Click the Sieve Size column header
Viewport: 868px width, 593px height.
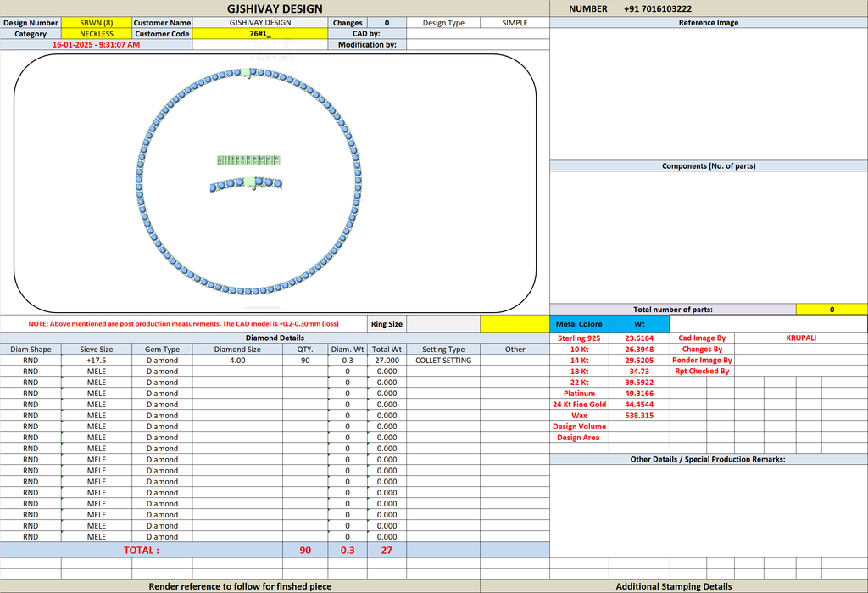(x=97, y=350)
